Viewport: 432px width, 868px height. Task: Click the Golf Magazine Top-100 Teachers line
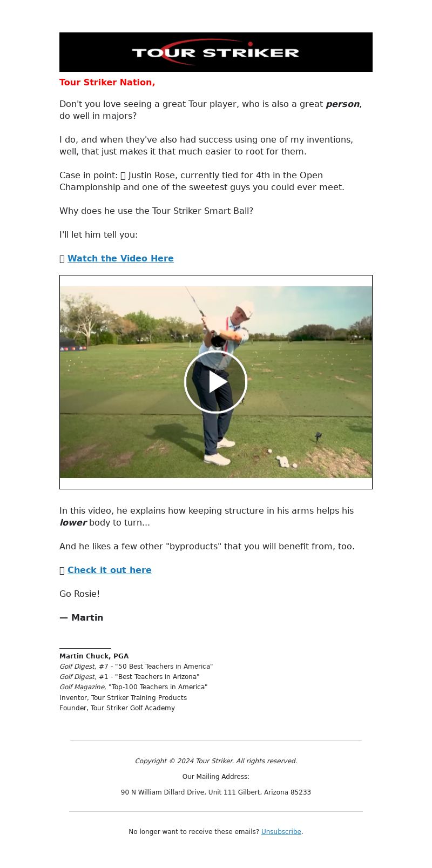[x=133, y=687]
